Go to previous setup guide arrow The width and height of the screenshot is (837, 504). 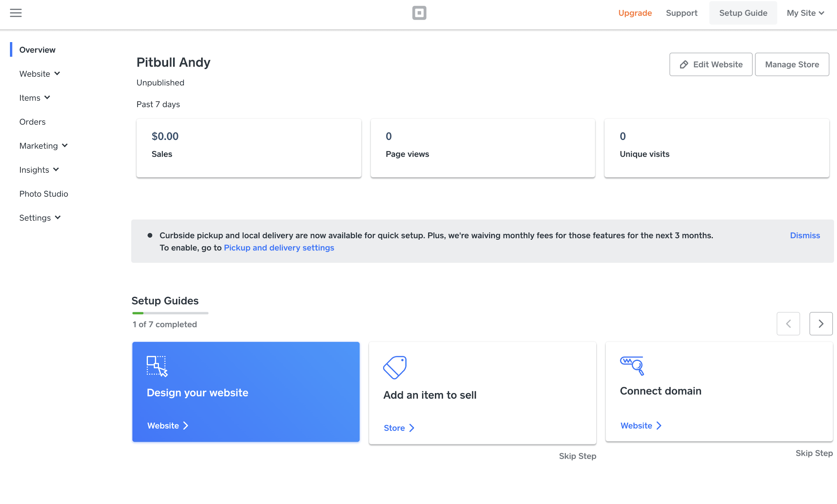[788, 324]
